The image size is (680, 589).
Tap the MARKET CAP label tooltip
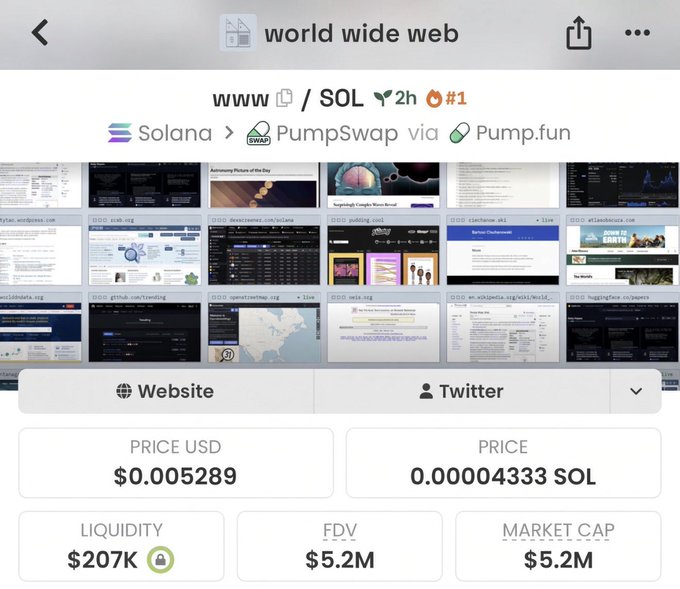558,530
